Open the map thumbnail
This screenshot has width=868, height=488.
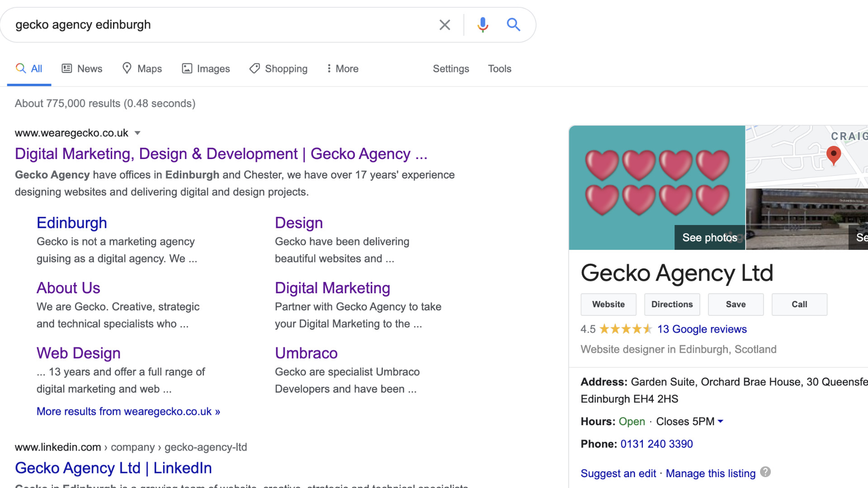coord(807,156)
